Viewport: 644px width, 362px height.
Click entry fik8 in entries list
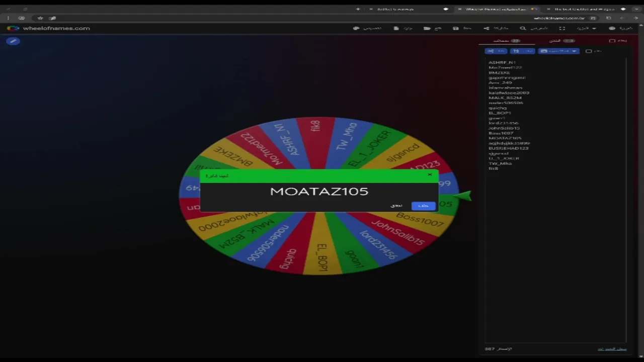[493, 168]
